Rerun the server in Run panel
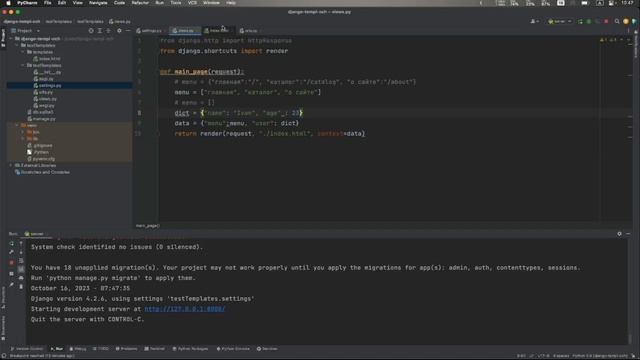Image resolution: width=640 pixels, height=360 pixels. click(x=11, y=244)
